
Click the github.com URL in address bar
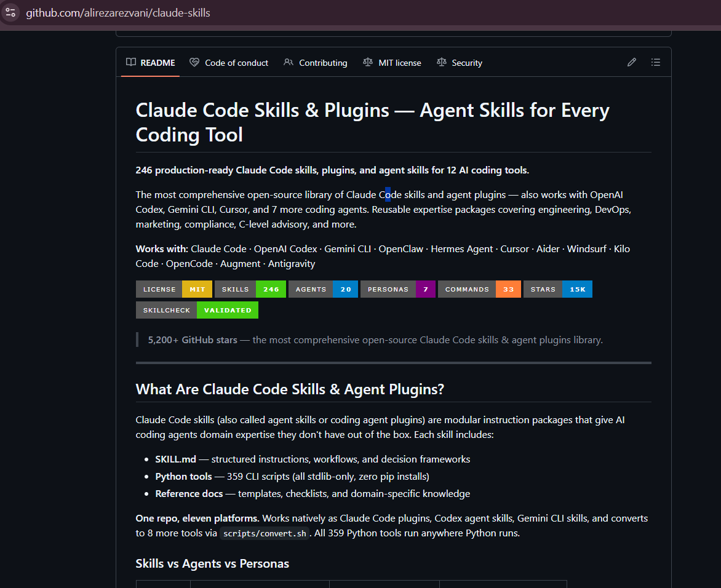click(118, 13)
